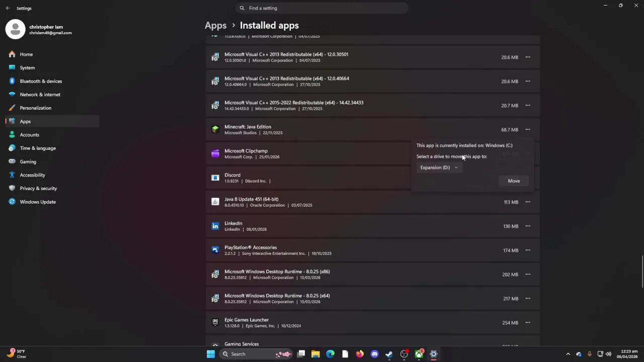This screenshot has width=644, height=362.
Task: Click Java 8 Update 451 (64-bit) text
Action: (251, 199)
